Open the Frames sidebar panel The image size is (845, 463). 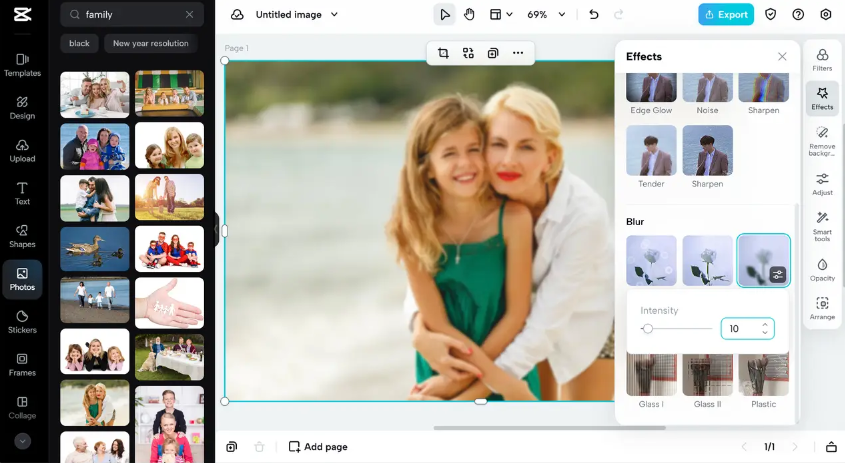22,365
